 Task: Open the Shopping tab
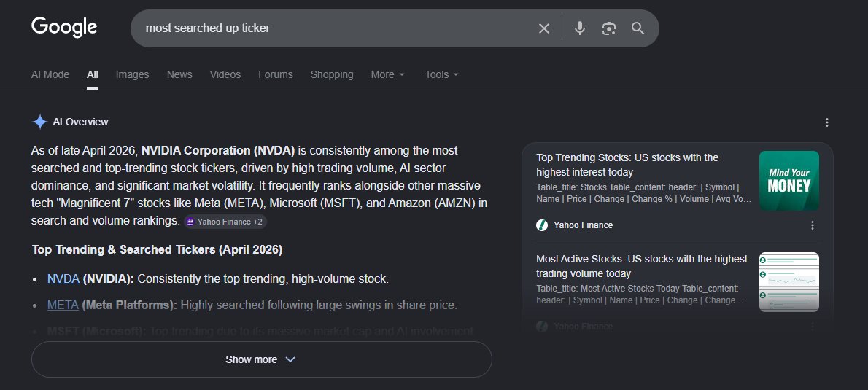click(x=332, y=74)
